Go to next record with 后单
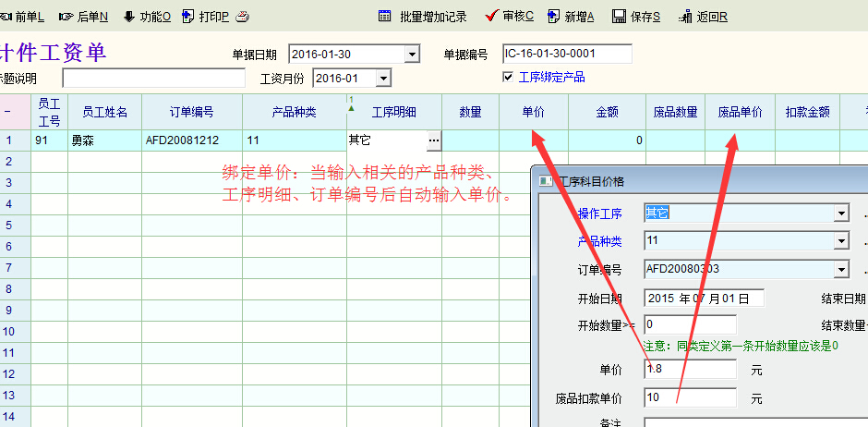This screenshot has width=868, height=427. point(66,17)
